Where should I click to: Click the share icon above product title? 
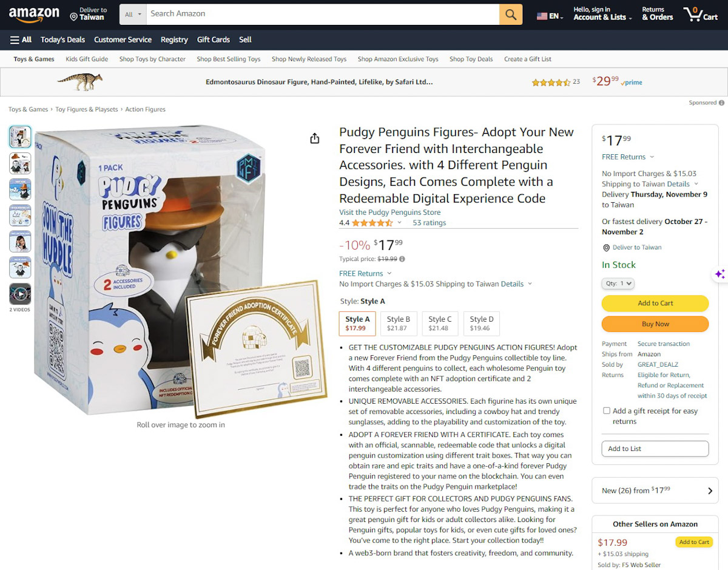click(314, 138)
